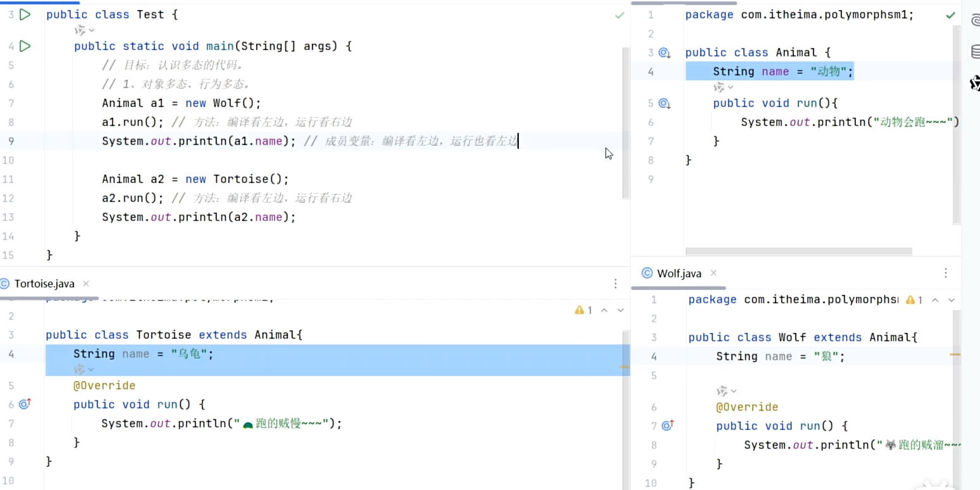The image size is (980, 490).
Task: Click '@Override' annotation in Wolf editor
Action: tap(747, 407)
